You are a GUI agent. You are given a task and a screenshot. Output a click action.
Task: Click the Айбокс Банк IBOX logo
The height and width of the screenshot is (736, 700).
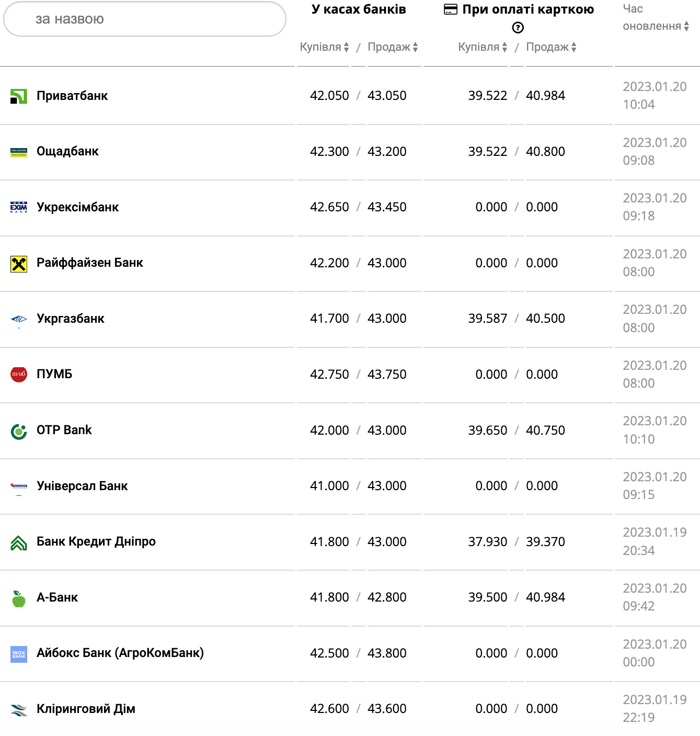point(19,654)
